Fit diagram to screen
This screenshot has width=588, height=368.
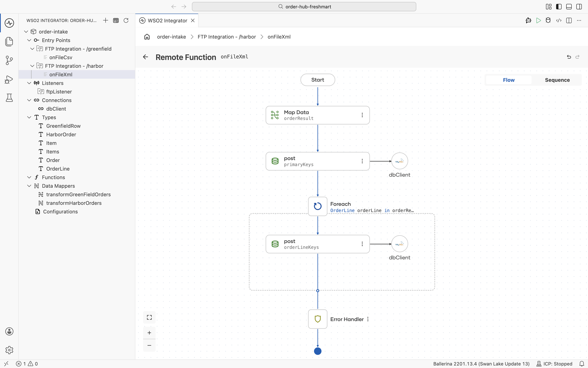[x=149, y=317]
